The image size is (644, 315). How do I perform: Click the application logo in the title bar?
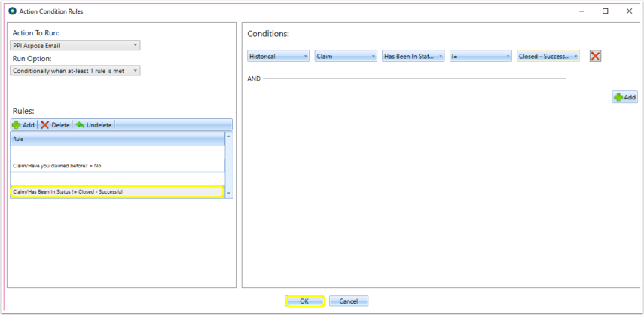[12, 11]
